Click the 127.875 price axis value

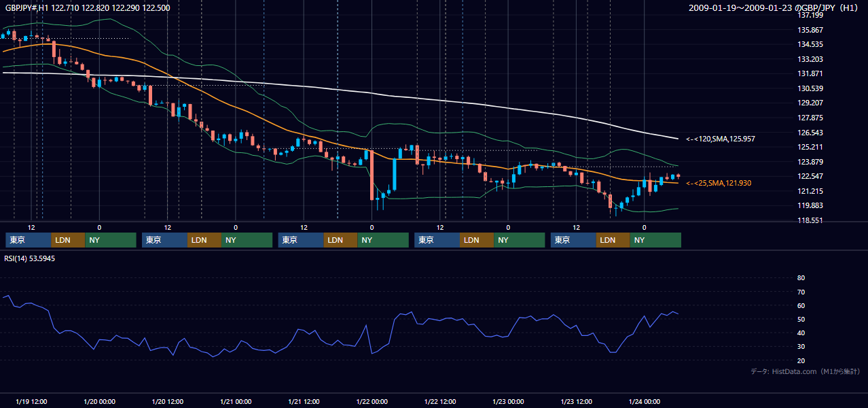tap(810, 118)
